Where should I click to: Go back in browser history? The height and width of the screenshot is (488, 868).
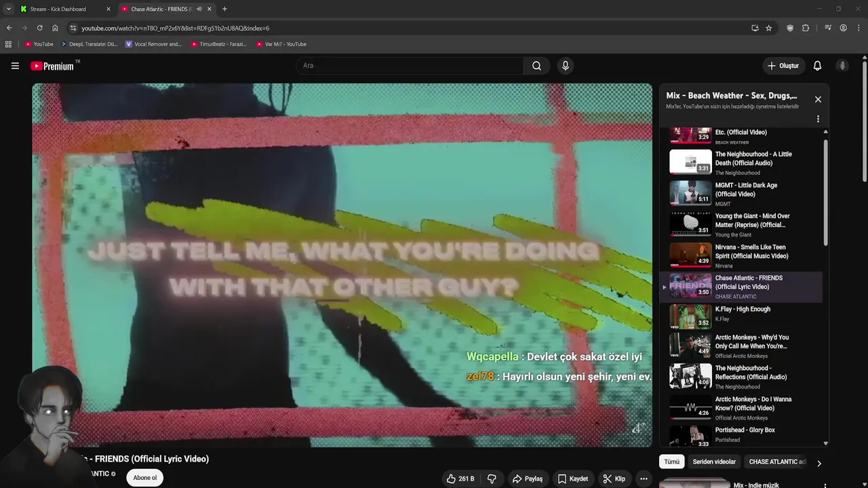tap(9, 28)
